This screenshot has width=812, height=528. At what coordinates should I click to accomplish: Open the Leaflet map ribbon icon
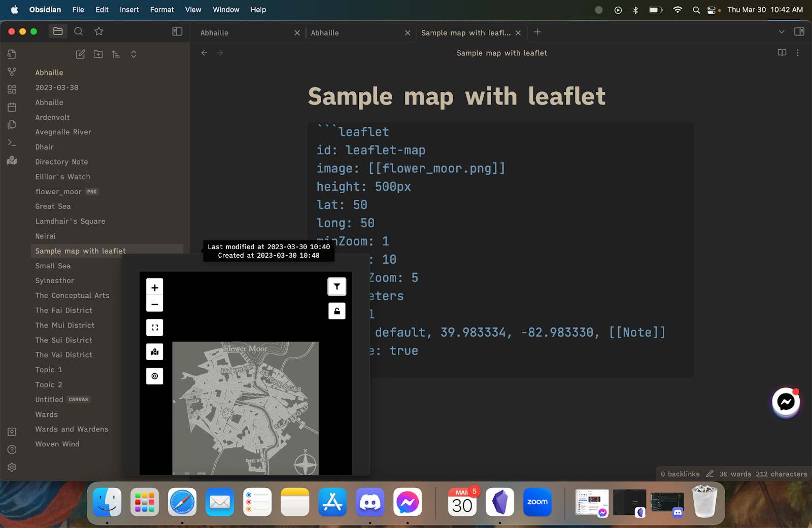[x=12, y=160]
